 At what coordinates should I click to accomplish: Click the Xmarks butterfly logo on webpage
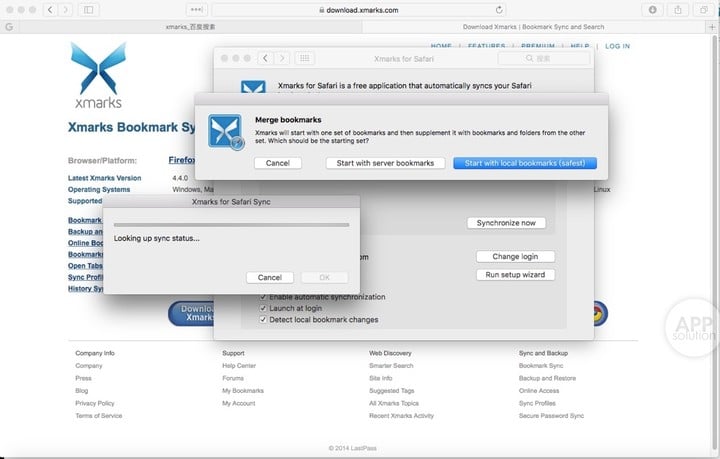pos(98,76)
